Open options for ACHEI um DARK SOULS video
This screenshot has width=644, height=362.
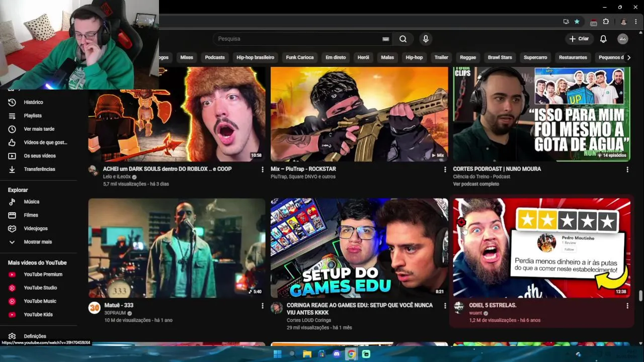click(x=262, y=169)
